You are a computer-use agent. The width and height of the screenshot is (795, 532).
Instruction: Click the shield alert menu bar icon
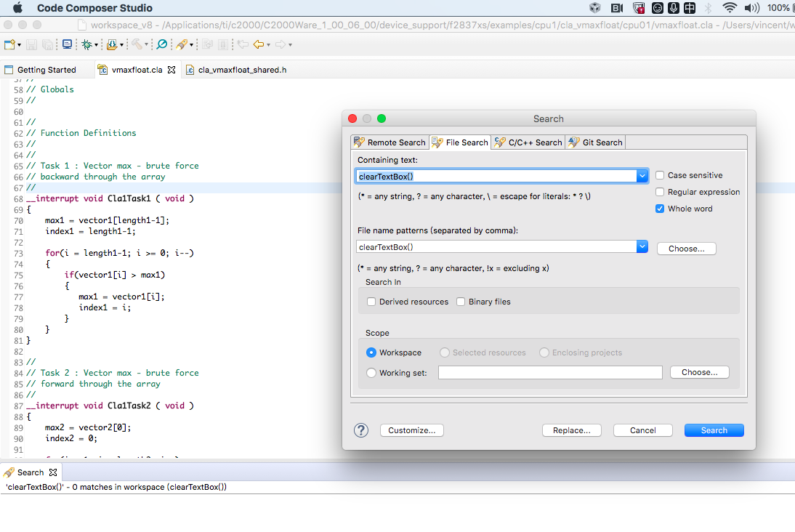639,7
